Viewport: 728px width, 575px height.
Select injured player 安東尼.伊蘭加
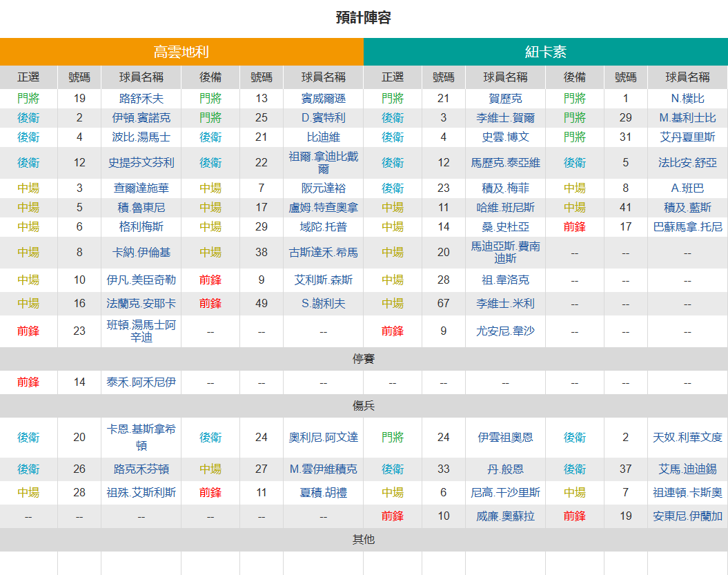pos(687,516)
